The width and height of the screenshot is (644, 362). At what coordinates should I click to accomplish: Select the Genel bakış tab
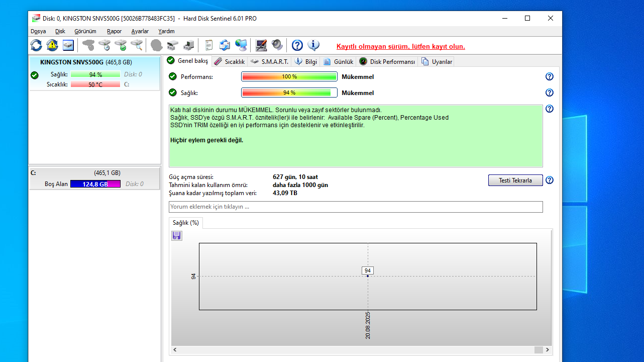coord(187,61)
